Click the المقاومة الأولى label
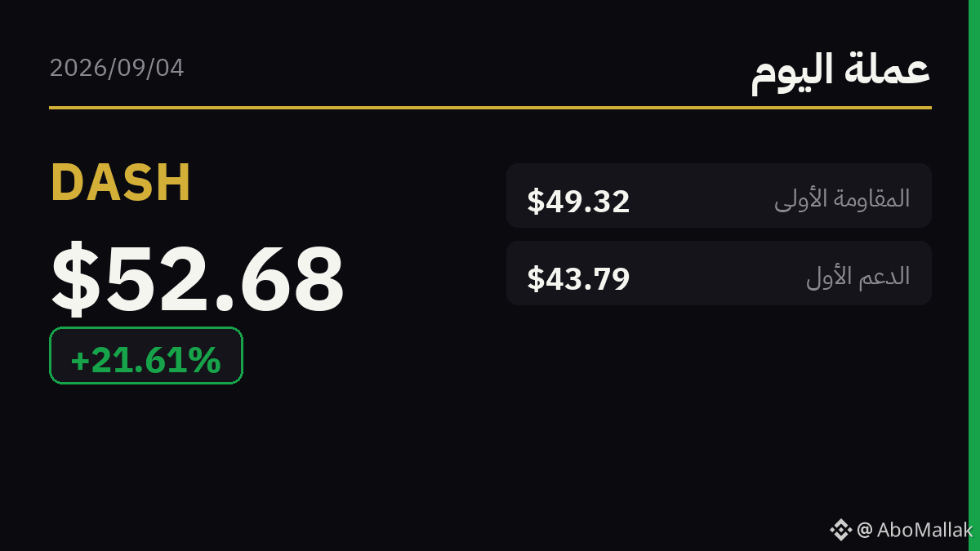This screenshot has height=551, width=980. 842,198
